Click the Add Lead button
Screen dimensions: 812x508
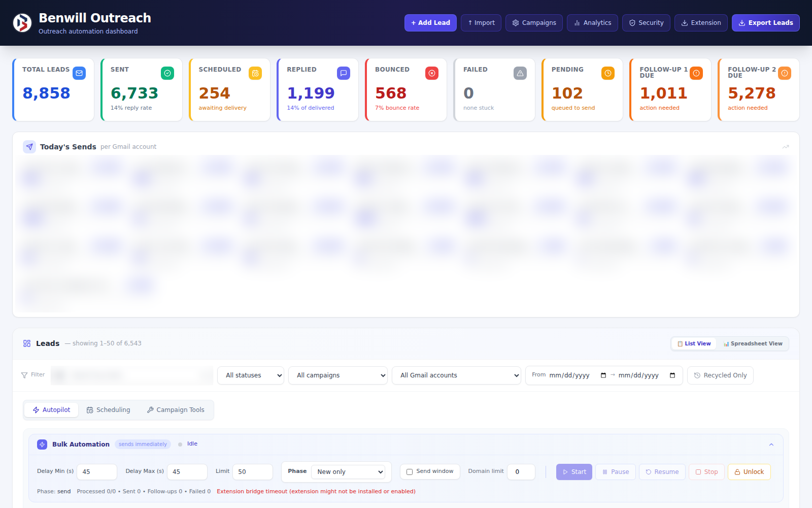pos(430,23)
